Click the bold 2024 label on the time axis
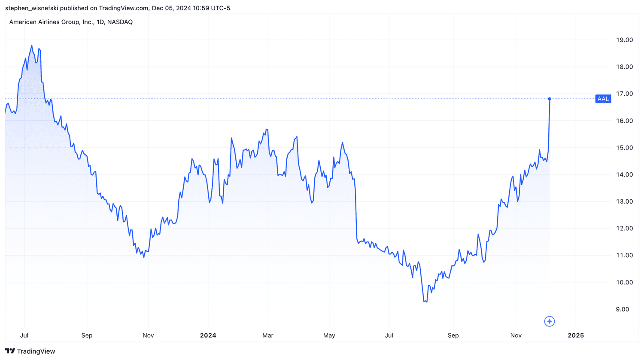The width and height of the screenshot is (644, 360). click(x=208, y=335)
